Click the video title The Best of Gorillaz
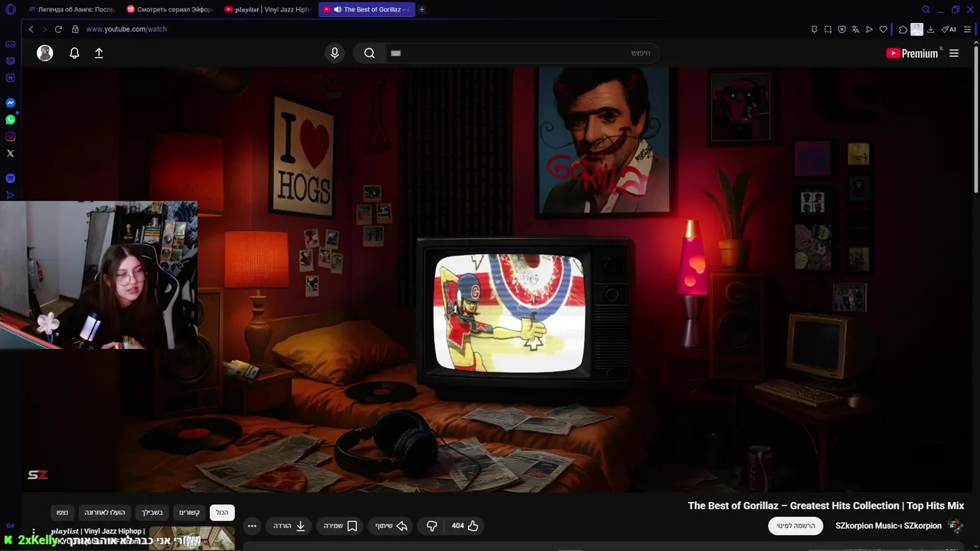This screenshot has width=980, height=551. point(825,506)
